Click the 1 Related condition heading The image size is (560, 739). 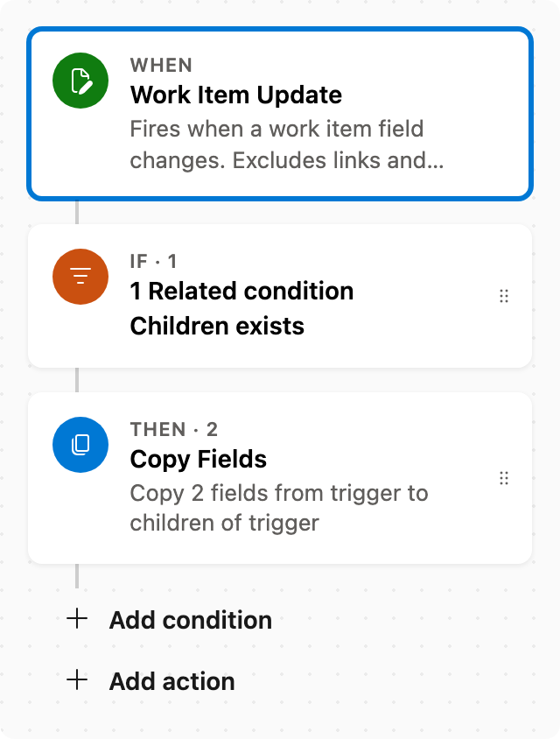click(x=241, y=291)
